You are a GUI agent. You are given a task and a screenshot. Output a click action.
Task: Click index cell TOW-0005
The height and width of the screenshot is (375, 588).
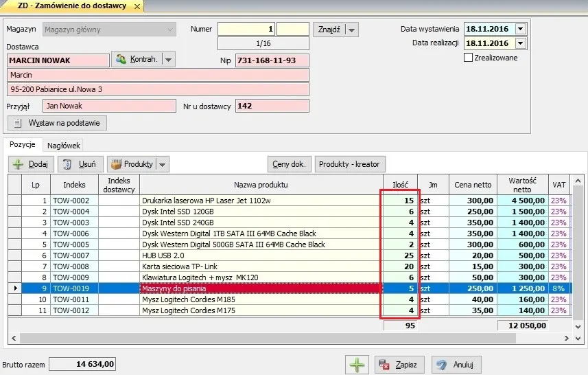coord(74,245)
